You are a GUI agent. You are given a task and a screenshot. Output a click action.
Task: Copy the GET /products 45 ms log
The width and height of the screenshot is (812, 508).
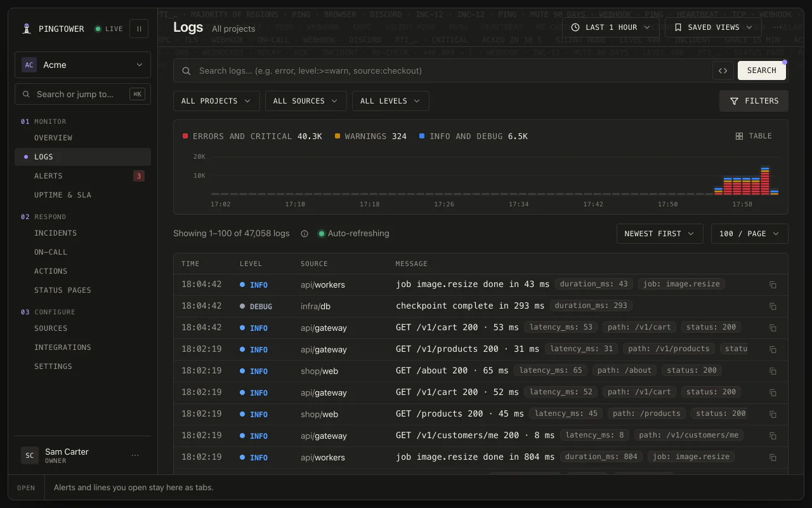[773, 415]
